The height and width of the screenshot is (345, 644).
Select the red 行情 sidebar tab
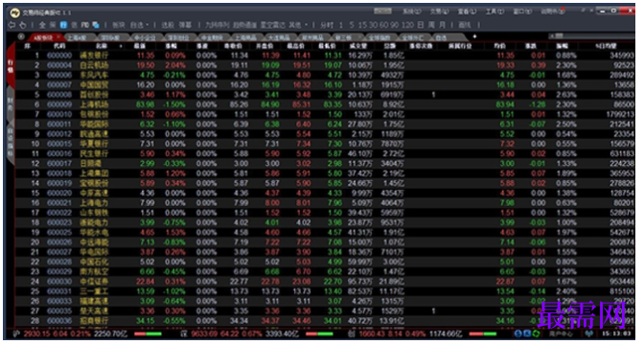[11, 66]
